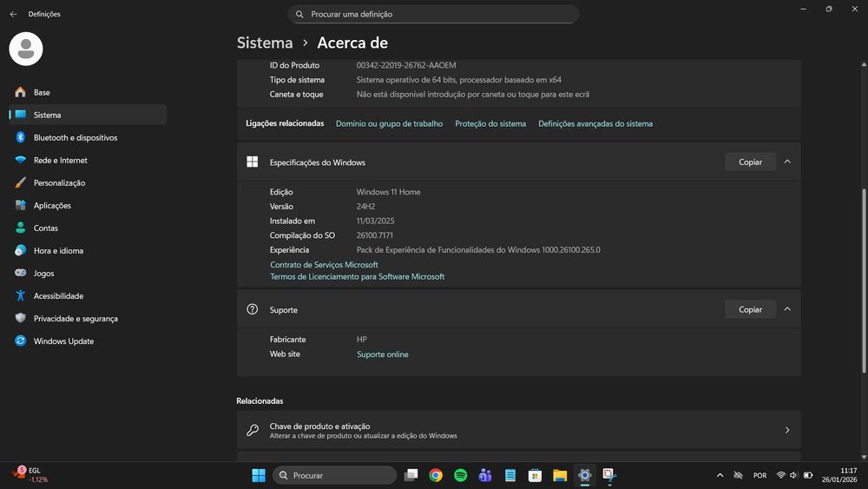This screenshot has height=489, width=868.
Task: Open File Explorer from the taskbar
Action: tap(560, 475)
